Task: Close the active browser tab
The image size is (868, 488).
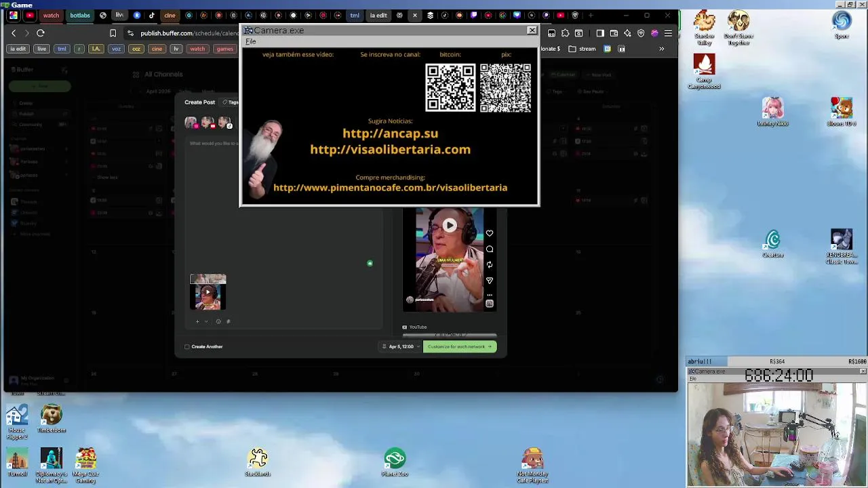Action: pyautogui.click(x=415, y=15)
